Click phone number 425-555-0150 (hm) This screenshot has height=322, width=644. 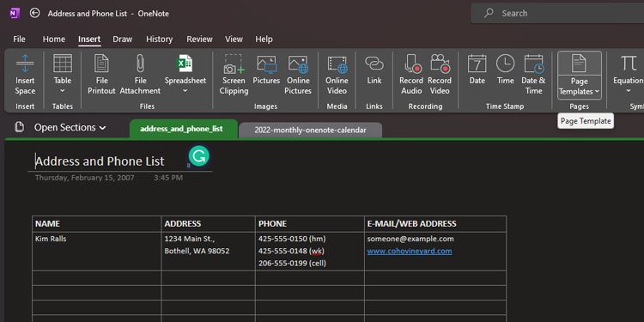[292, 239]
